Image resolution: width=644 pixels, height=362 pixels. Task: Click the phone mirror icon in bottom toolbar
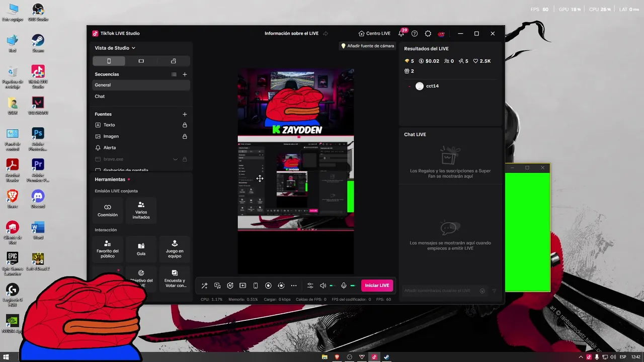pyautogui.click(x=256, y=286)
